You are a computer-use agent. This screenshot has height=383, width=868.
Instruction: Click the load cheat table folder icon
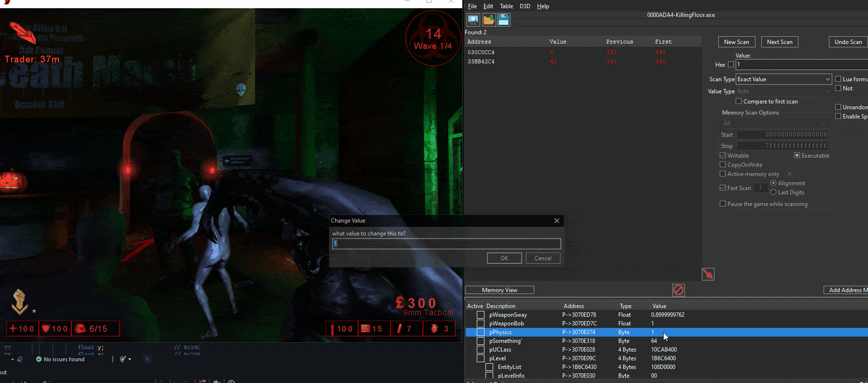point(488,20)
